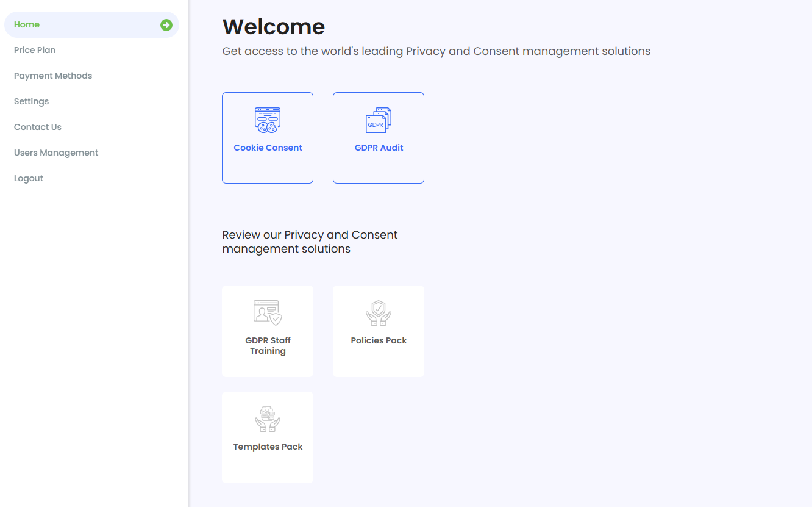Click the Cookie Consent browser-cookie icon
The height and width of the screenshot is (507, 812).
click(268, 120)
